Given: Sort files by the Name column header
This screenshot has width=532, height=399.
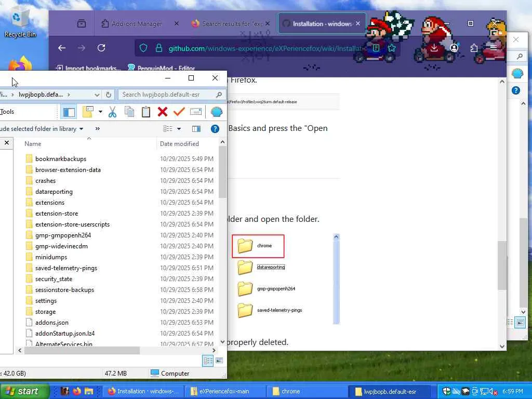Looking at the screenshot, I should 33,144.
